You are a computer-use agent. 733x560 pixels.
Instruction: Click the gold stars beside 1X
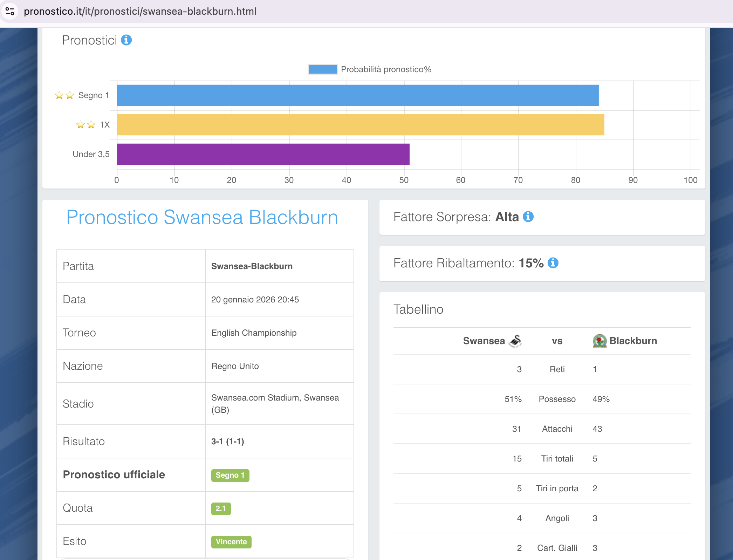pyautogui.click(x=86, y=125)
